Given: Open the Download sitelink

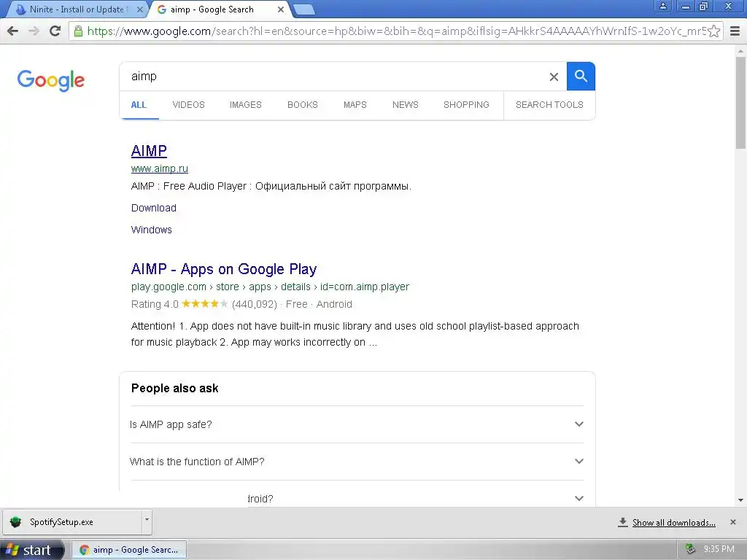Looking at the screenshot, I should point(154,208).
